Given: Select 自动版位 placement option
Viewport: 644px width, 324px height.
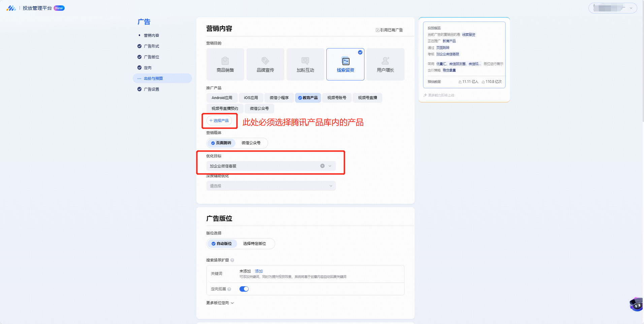Looking at the screenshot, I should point(222,244).
